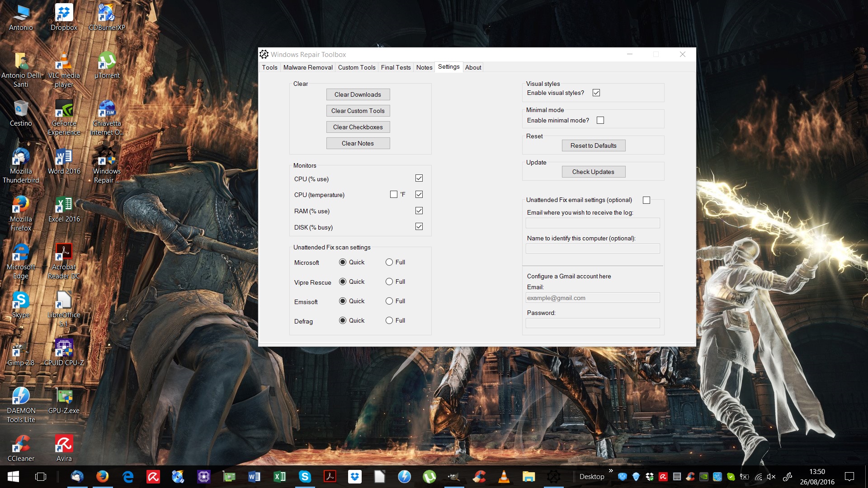Click the Clear Downloads button
This screenshot has width=868, height=488.
pyautogui.click(x=358, y=94)
